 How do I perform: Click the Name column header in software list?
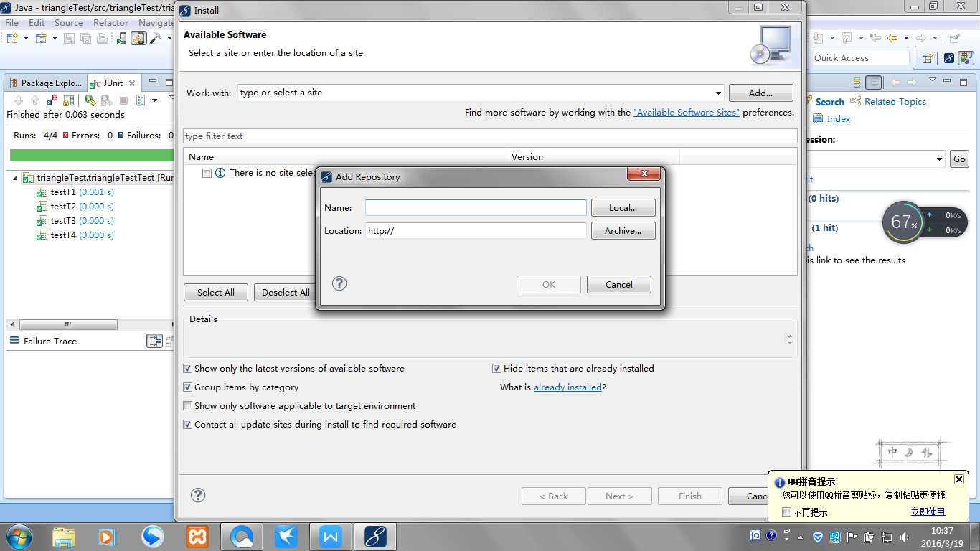coord(345,157)
